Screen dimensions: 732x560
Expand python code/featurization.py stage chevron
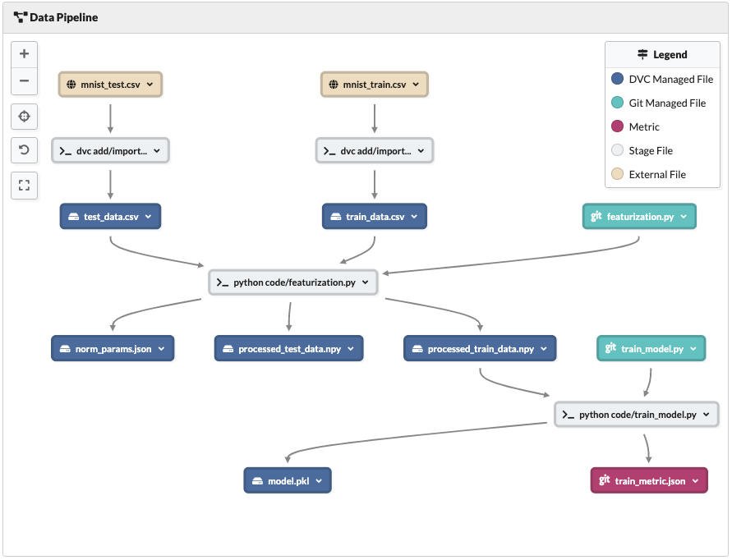click(366, 282)
